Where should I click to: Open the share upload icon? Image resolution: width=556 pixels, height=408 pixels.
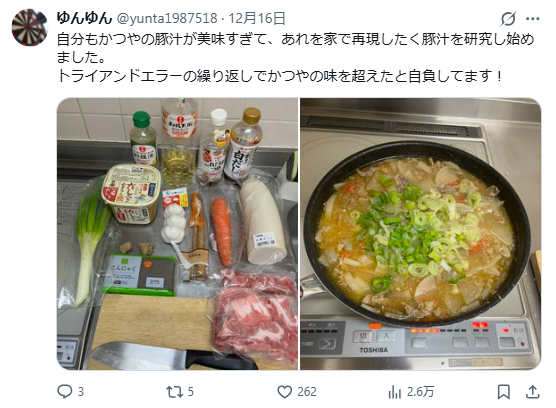coord(533,392)
